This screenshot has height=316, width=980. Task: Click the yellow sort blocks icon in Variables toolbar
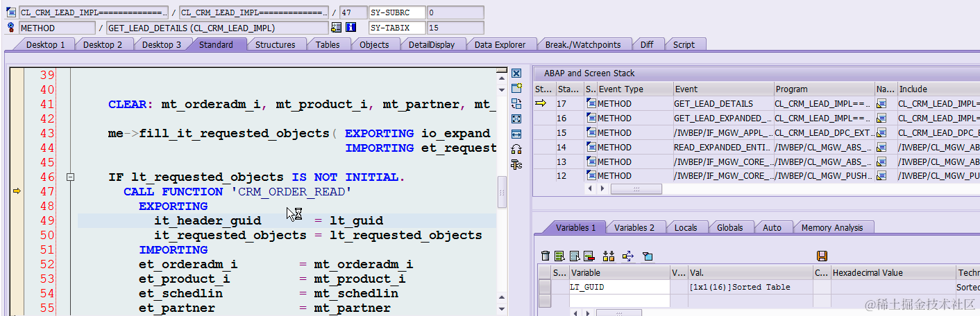[609, 256]
